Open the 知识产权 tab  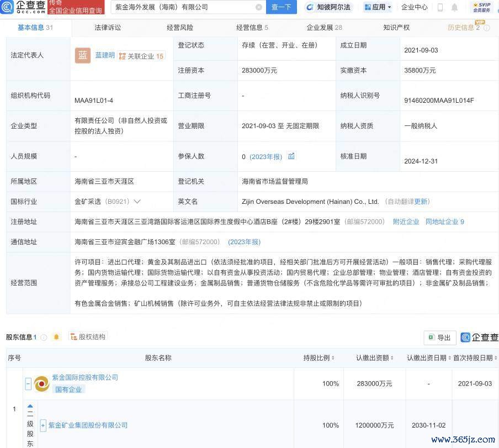coord(396,28)
